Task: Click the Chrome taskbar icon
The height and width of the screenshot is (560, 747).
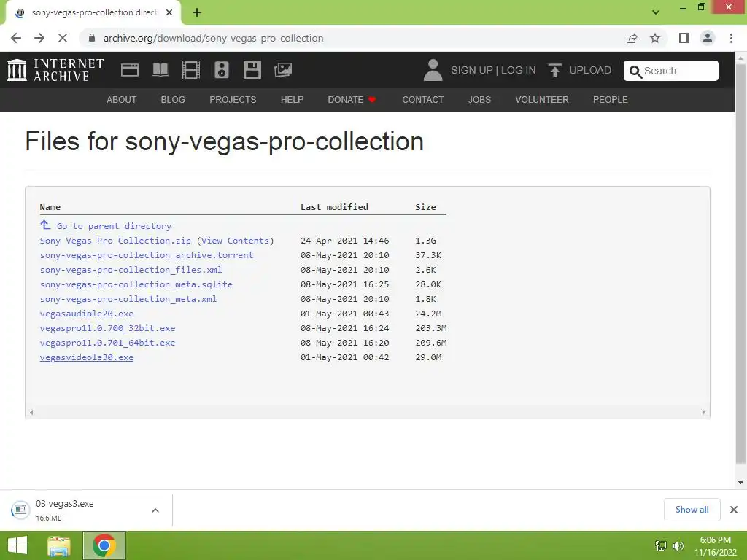Action: point(104,545)
